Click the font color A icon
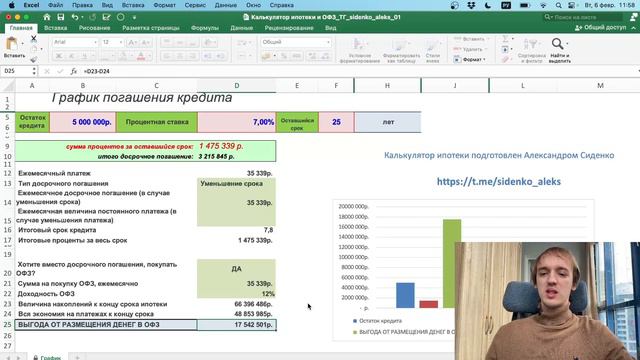 pos(141,56)
